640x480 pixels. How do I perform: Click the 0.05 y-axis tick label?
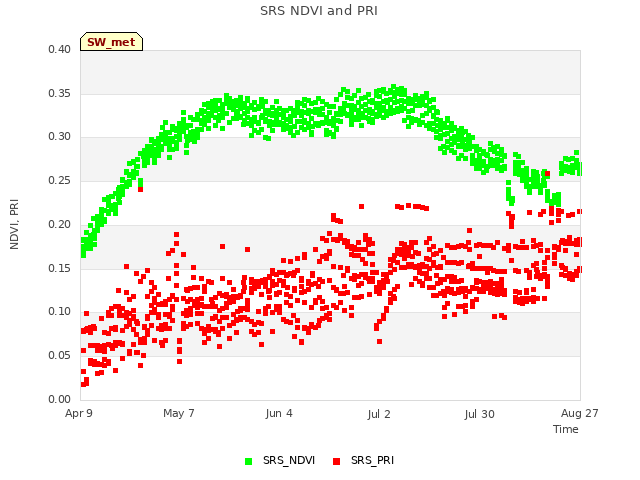tap(59, 356)
